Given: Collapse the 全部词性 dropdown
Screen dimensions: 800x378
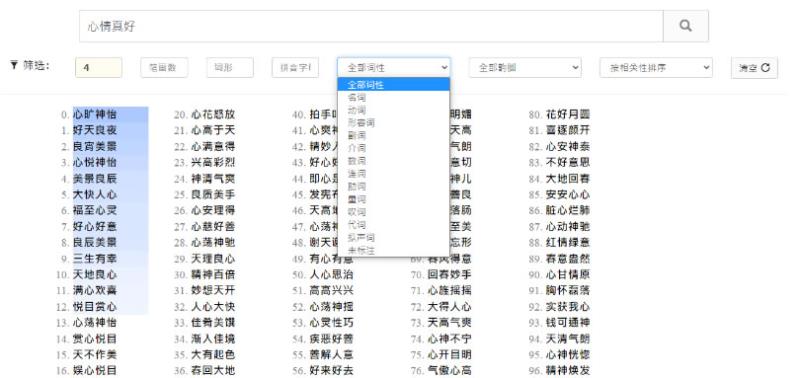Looking at the screenshot, I should pyautogui.click(x=393, y=67).
